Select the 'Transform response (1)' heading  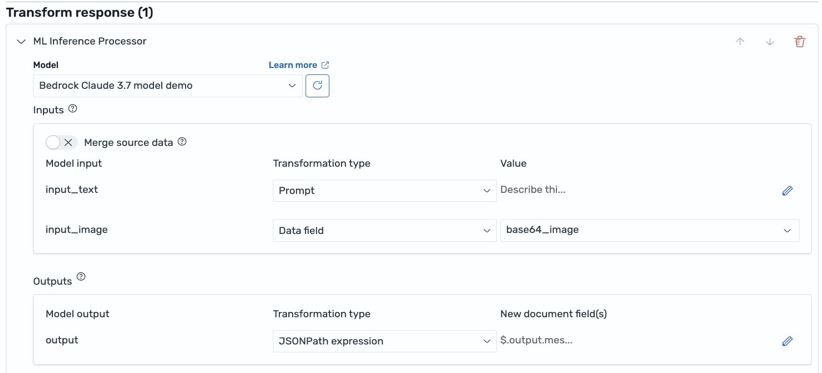click(79, 13)
